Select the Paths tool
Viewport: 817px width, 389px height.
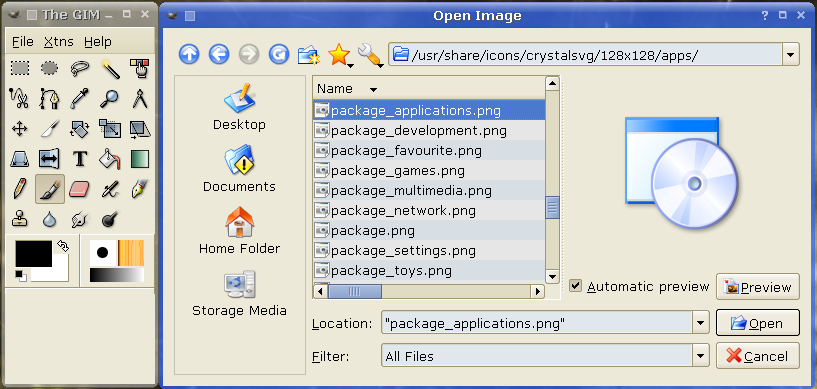coord(49,98)
